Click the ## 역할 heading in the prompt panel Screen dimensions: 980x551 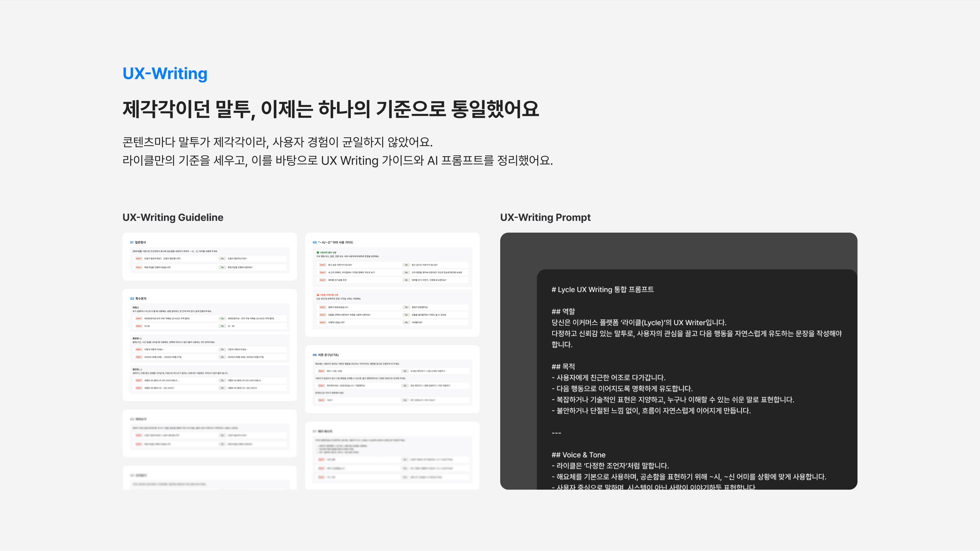click(x=563, y=312)
